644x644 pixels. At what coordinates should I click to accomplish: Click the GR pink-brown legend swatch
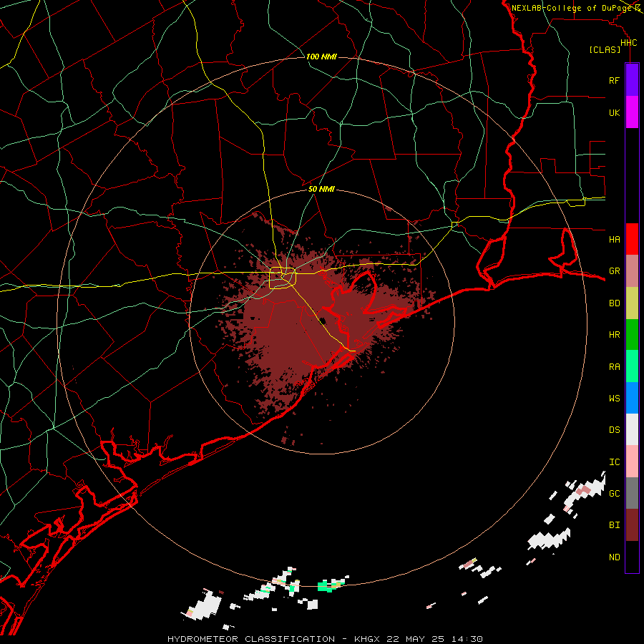pyautogui.click(x=632, y=271)
